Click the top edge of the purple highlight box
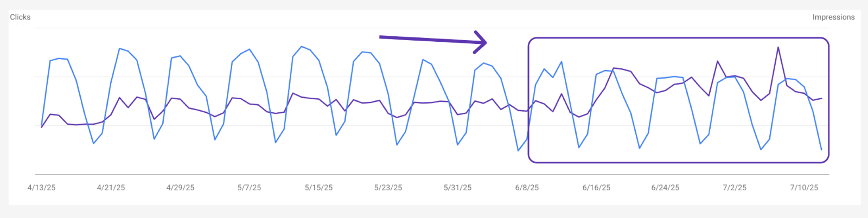Screen dimensions: 868x218 (x=678, y=38)
